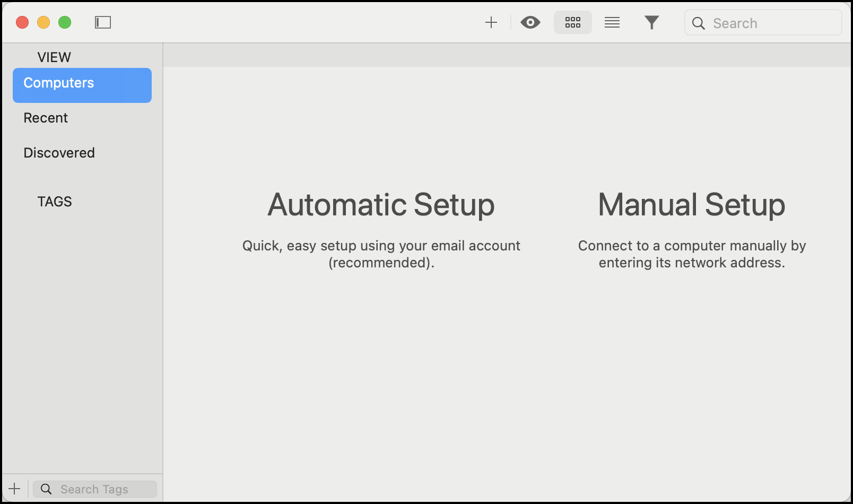The height and width of the screenshot is (504, 853).
Task: Click the Search Tags field
Action: click(x=95, y=489)
